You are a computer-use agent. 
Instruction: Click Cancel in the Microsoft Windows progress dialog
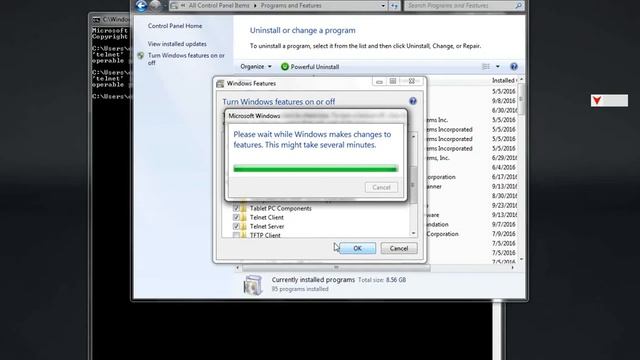[381, 187]
